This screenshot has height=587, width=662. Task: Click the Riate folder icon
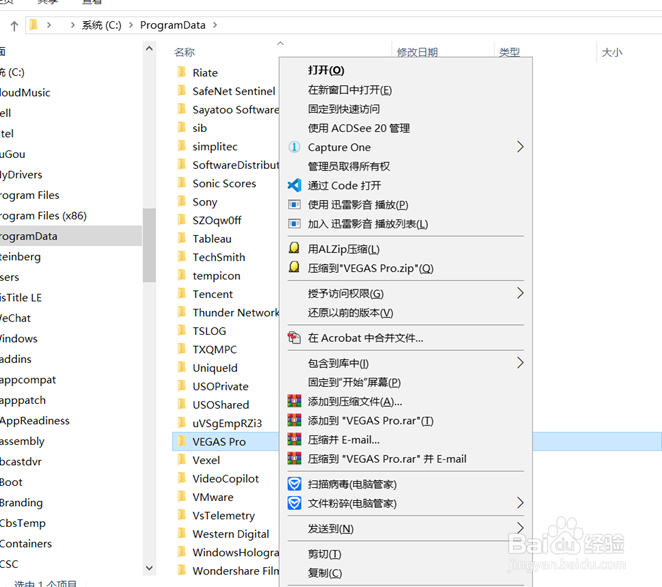(182, 72)
